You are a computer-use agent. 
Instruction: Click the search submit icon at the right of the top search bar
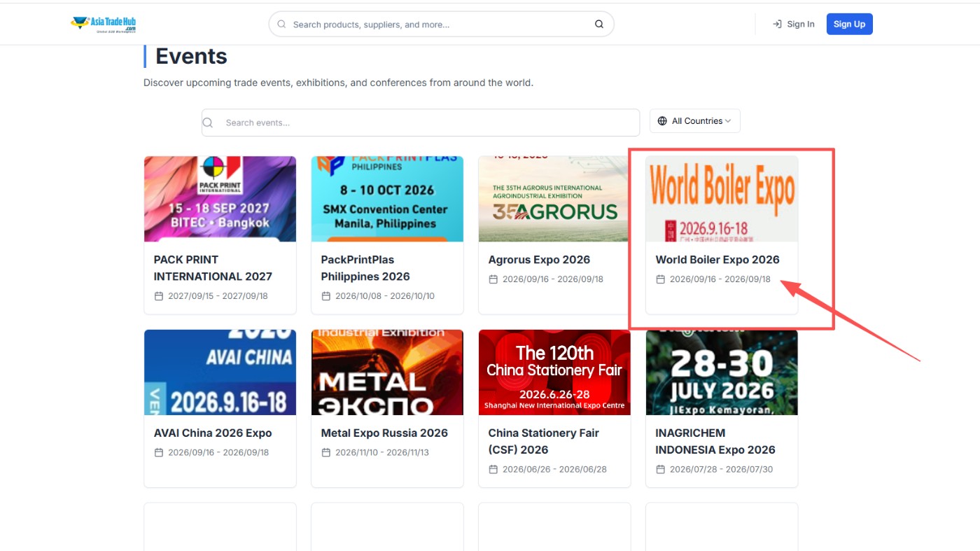[599, 25]
